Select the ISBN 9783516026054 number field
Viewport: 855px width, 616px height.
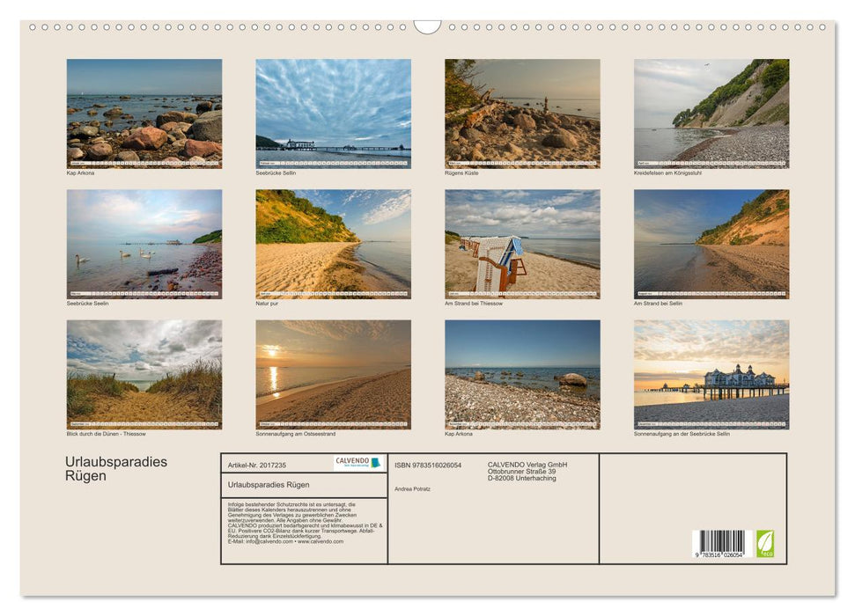[430, 465]
